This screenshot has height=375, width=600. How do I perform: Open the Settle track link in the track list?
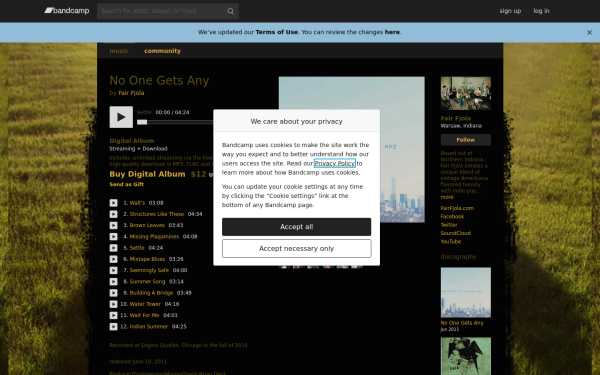(137, 248)
